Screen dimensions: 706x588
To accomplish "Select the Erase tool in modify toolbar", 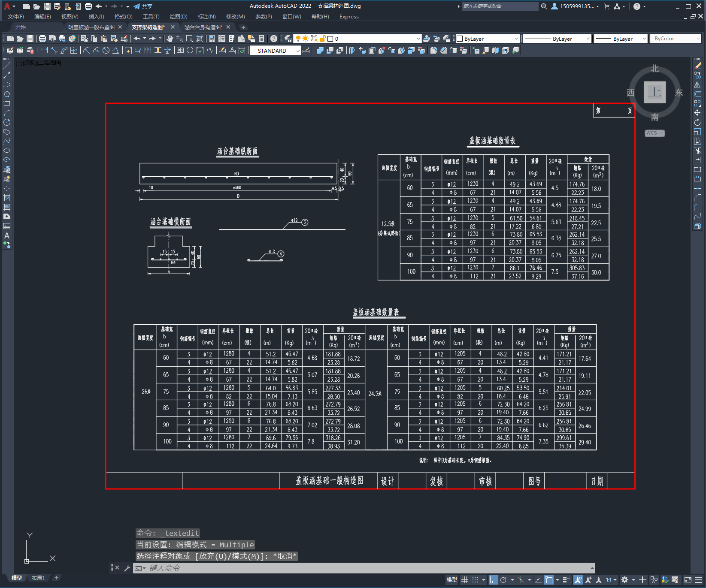I will (x=697, y=66).
